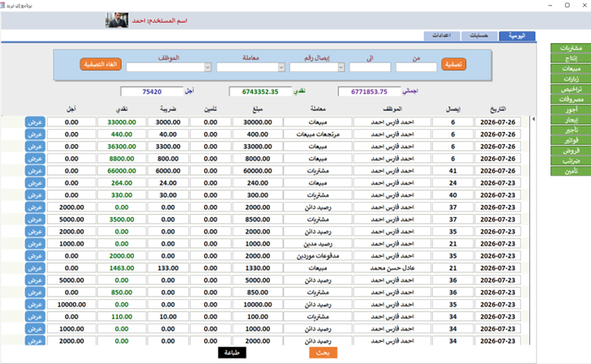Open the مشاريات sidebar section
Screen dimensions: 591x364
pos(571,48)
